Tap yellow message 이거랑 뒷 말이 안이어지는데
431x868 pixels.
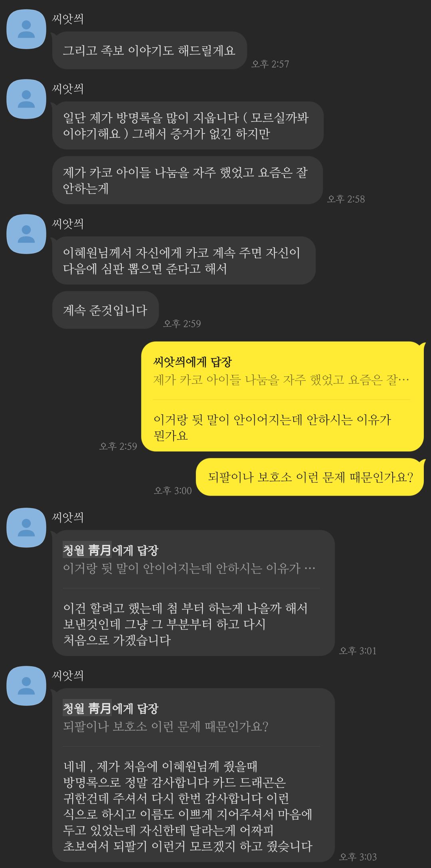pos(272,427)
